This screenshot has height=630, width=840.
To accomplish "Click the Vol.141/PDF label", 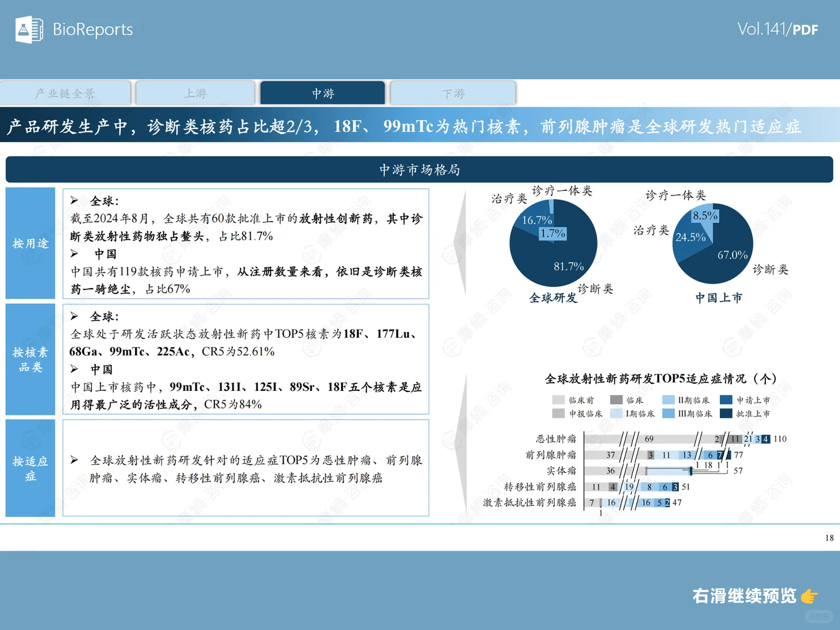I will click(x=778, y=29).
